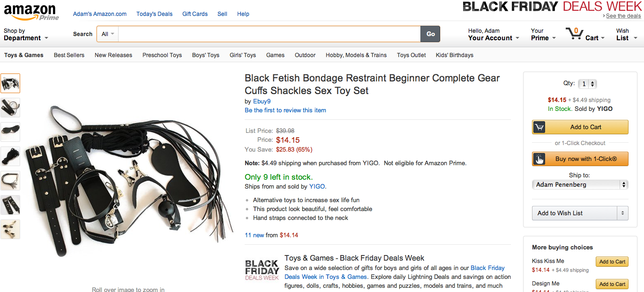Screen dimensions: 644x292
Task: Click the Go search button
Action: point(430,34)
